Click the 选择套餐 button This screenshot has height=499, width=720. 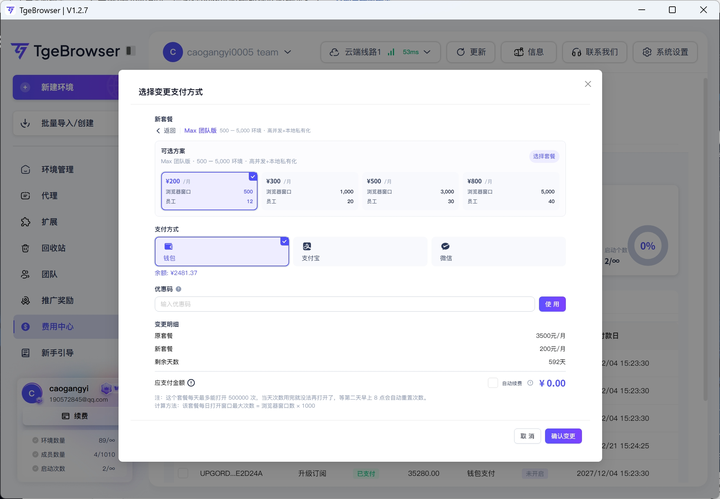click(544, 157)
